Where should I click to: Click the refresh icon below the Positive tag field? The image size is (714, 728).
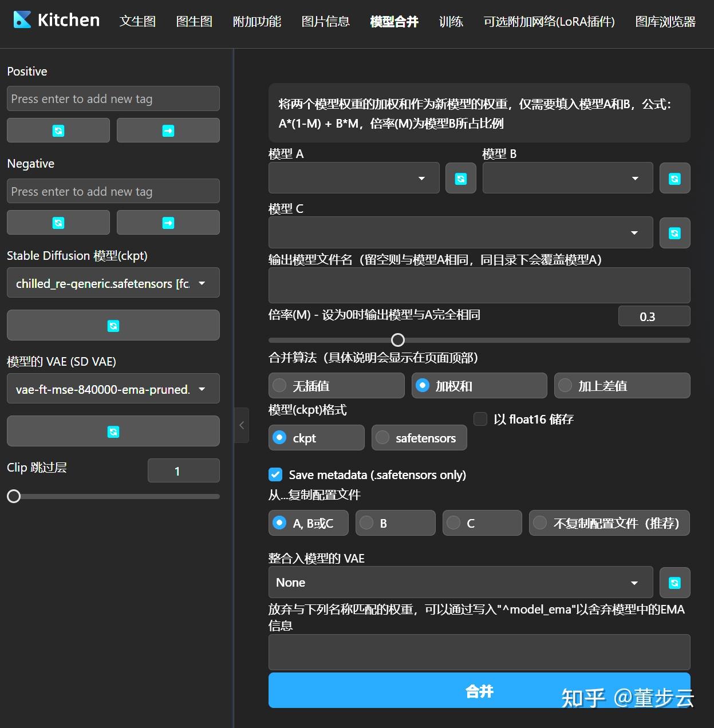point(58,130)
